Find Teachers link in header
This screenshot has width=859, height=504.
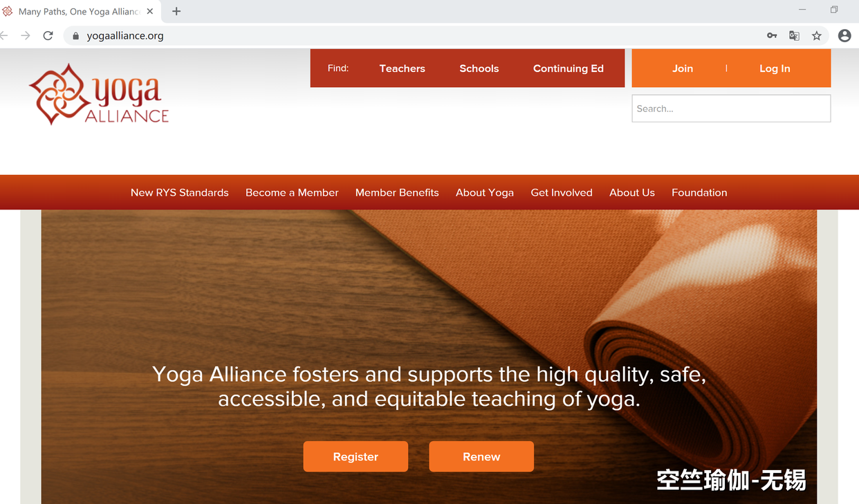(x=403, y=68)
